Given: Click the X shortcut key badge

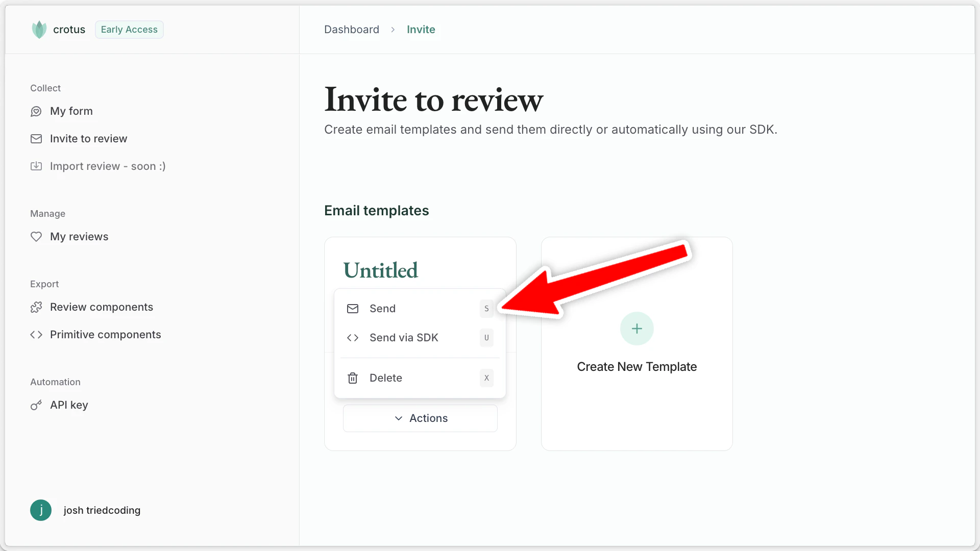Looking at the screenshot, I should tap(486, 378).
